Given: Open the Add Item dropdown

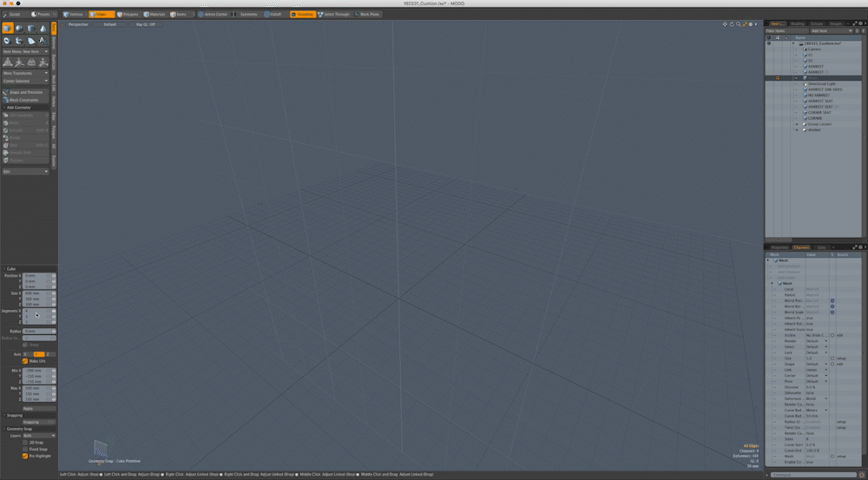Looking at the screenshot, I should tap(832, 31).
